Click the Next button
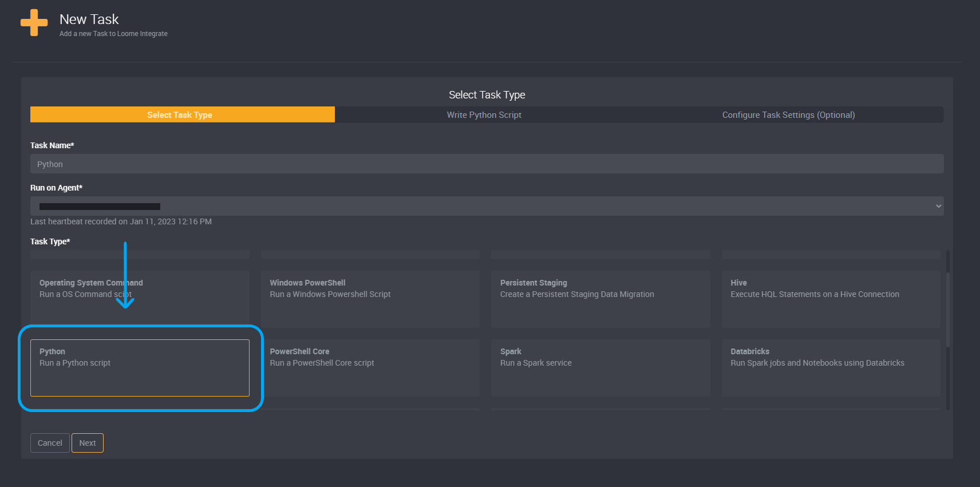The width and height of the screenshot is (980, 487). pyautogui.click(x=88, y=443)
